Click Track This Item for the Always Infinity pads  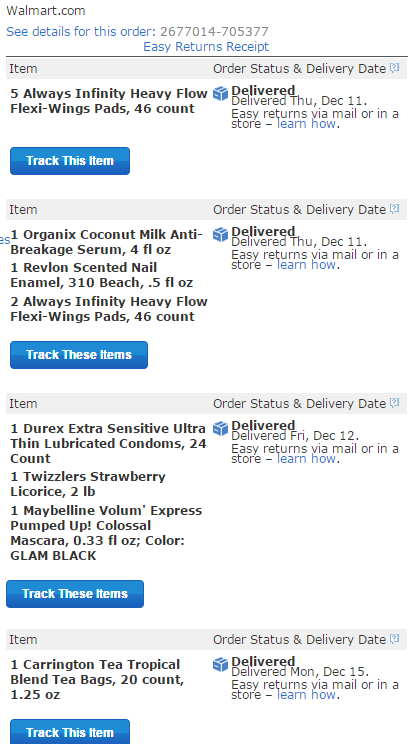[70, 161]
